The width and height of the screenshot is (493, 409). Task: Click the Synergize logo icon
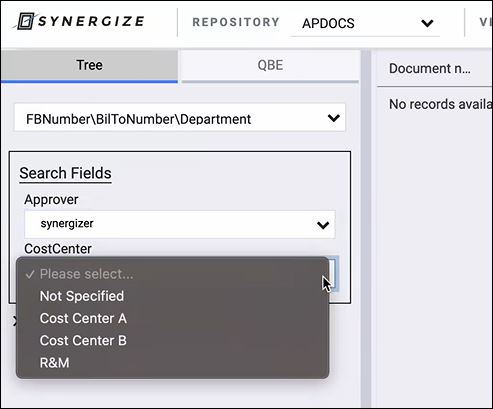(25, 21)
